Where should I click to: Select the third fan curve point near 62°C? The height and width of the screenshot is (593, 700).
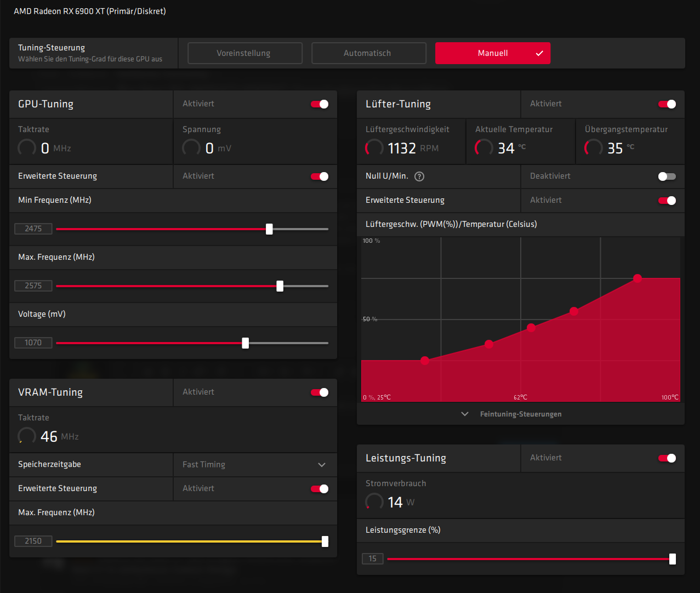531,328
